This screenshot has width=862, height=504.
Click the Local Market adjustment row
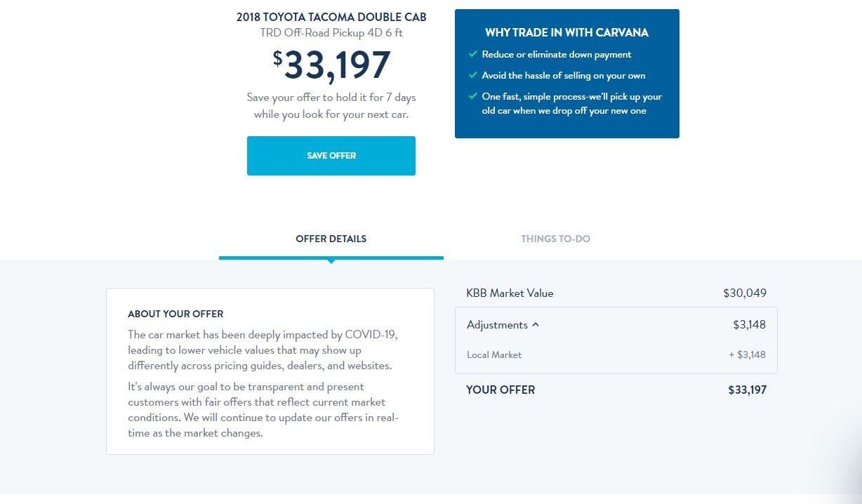[616, 354]
